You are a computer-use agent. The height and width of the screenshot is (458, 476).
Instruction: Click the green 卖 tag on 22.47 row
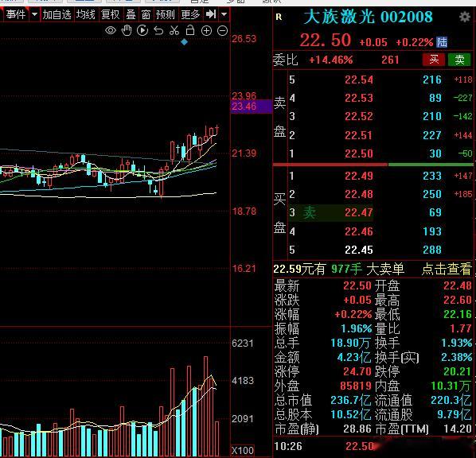tap(309, 212)
